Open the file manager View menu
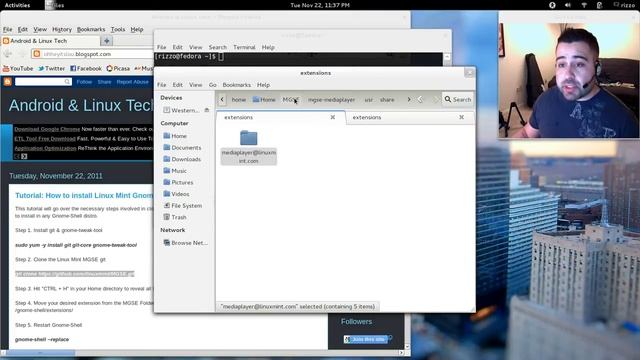This screenshot has height=360, width=640. [196, 85]
